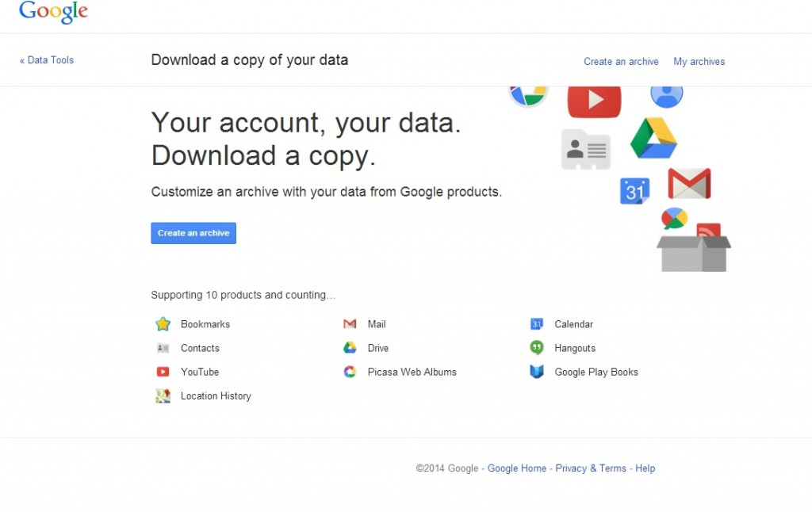Open the Help footer link
The height and width of the screenshot is (512, 812).
click(x=645, y=468)
